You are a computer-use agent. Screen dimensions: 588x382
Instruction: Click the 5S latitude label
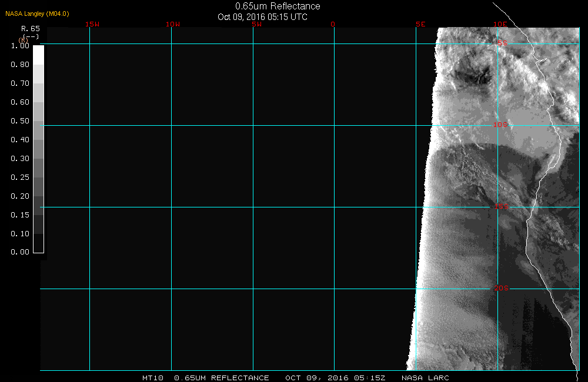(502, 43)
